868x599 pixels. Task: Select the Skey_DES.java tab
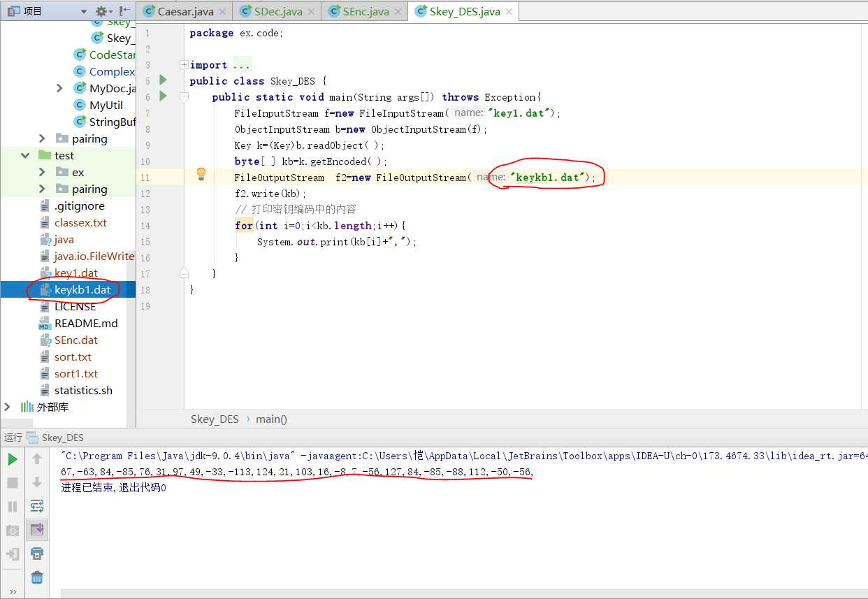pyautogui.click(x=464, y=11)
